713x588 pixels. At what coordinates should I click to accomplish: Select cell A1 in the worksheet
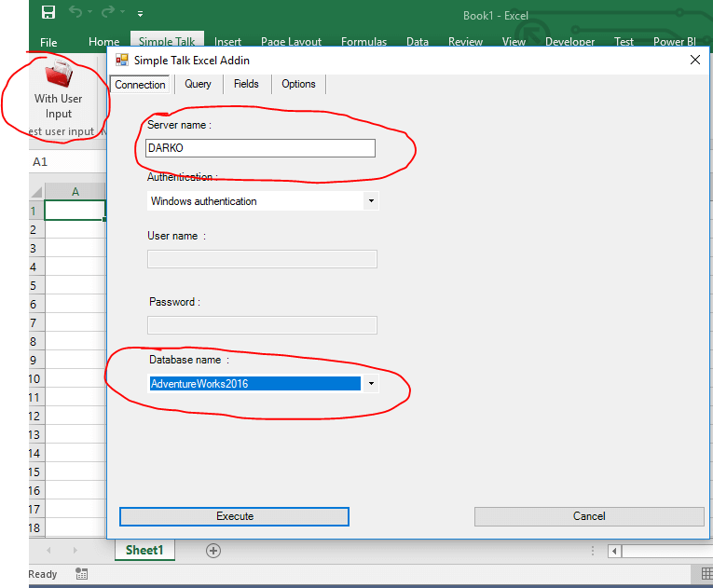[75, 211]
